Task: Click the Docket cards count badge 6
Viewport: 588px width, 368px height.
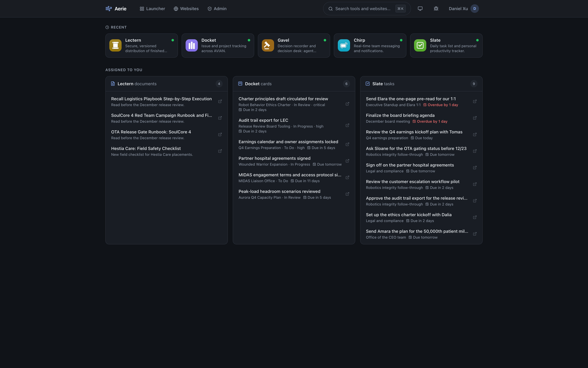Action: [346, 84]
